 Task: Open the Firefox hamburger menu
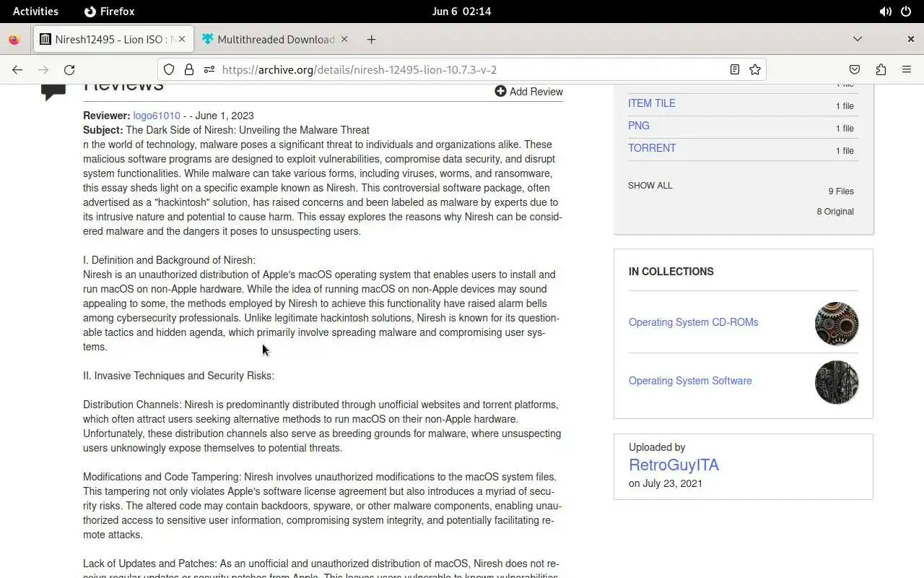tap(907, 69)
